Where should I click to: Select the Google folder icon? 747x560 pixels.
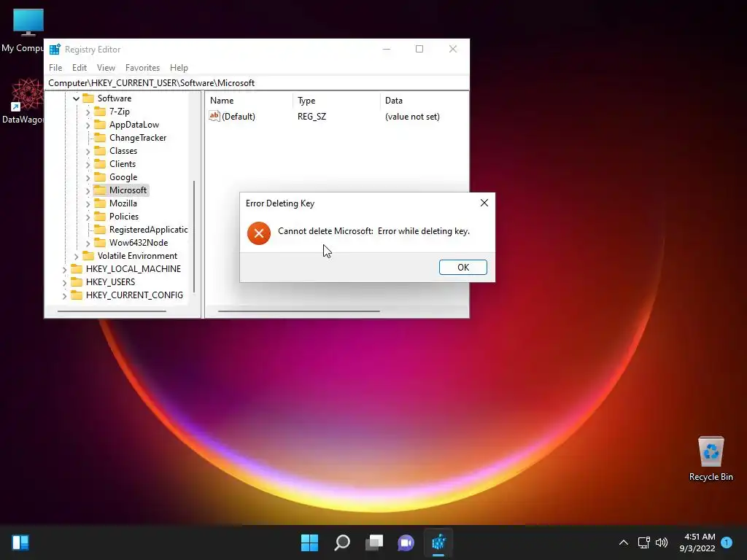tap(100, 176)
